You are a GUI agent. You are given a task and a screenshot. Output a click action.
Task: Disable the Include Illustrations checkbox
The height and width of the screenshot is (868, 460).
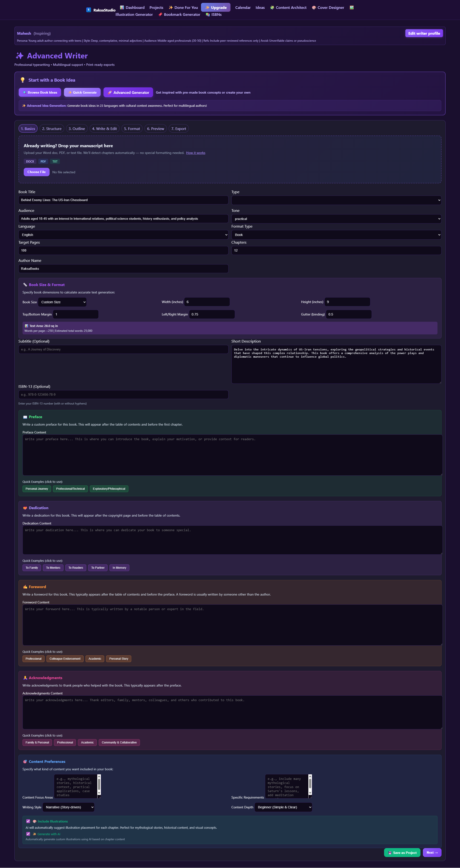(x=28, y=821)
